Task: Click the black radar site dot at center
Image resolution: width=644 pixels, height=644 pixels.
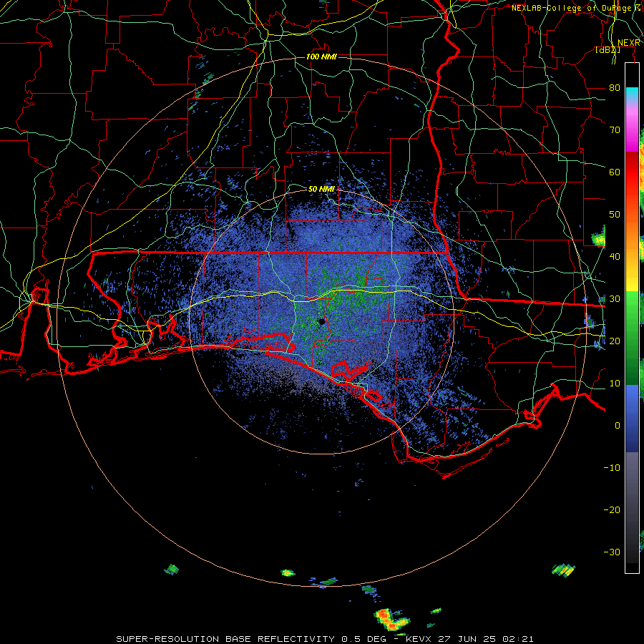Action: [321, 321]
